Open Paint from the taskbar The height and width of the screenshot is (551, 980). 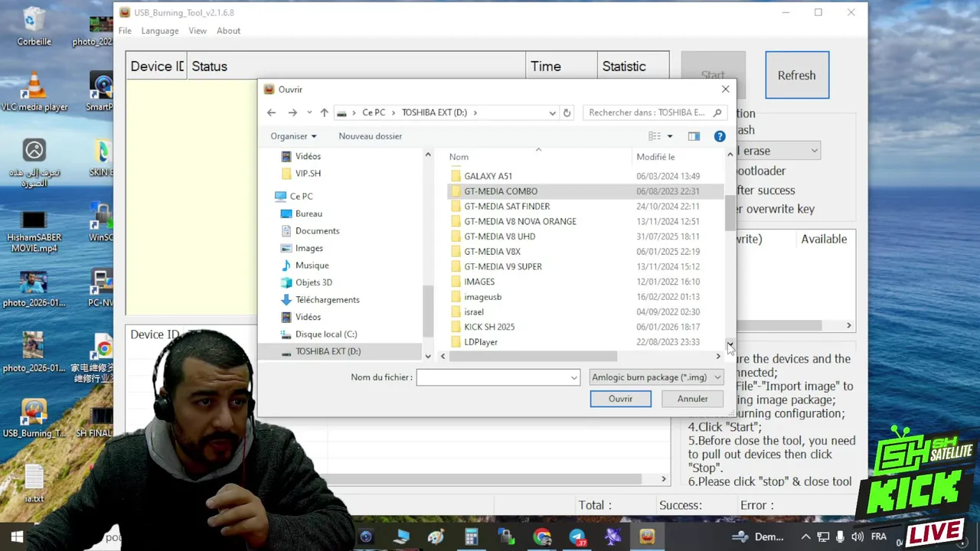pyautogui.click(x=436, y=536)
